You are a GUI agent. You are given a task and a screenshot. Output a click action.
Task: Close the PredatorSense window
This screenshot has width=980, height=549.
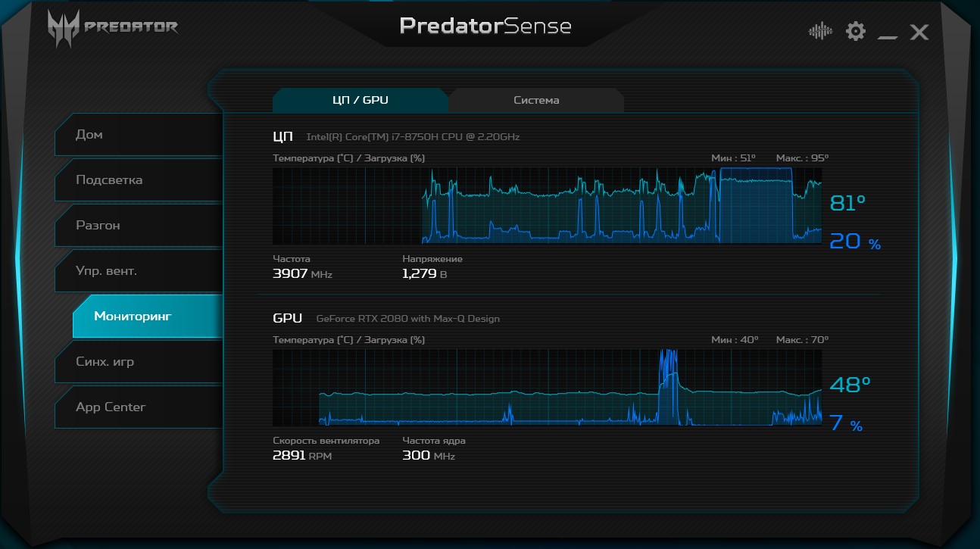[x=919, y=32]
